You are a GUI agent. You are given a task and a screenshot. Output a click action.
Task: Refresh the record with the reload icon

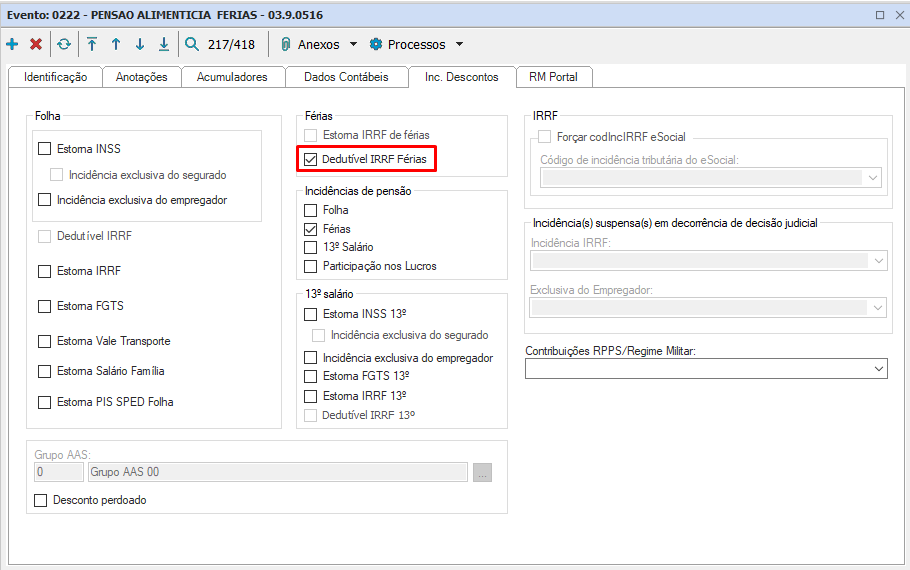pyautogui.click(x=64, y=44)
